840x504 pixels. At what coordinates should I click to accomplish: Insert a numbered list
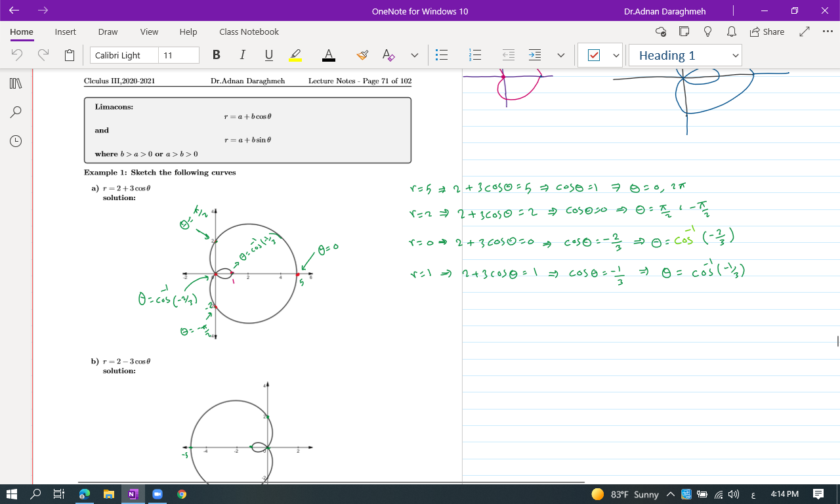coord(476,55)
